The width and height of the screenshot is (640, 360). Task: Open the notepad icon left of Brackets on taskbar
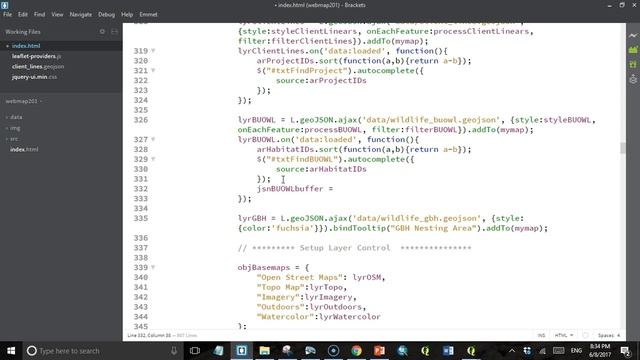tap(218, 351)
